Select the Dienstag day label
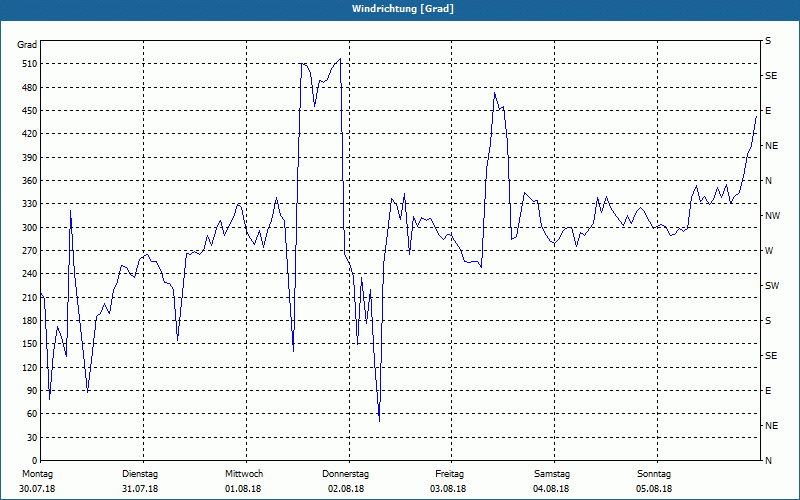This screenshot has width=800, height=500. point(140,474)
